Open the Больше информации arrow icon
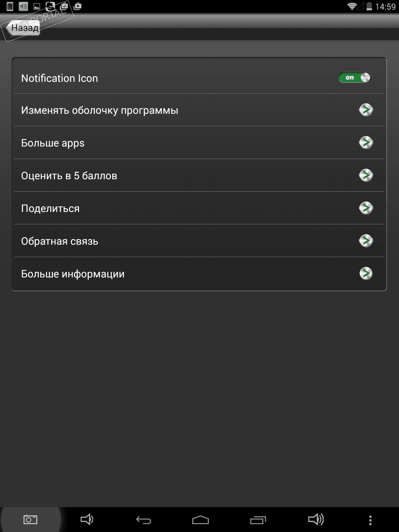399x532 pixels. tap(366, 274)
